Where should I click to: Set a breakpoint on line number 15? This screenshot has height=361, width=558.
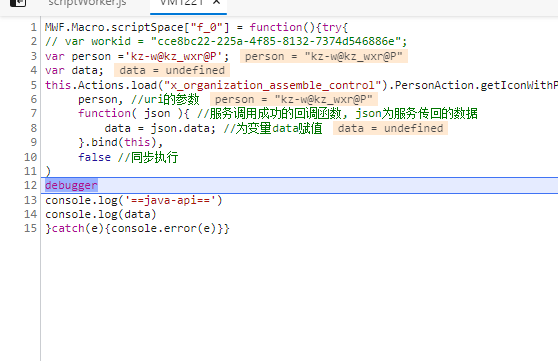point(31,228)
